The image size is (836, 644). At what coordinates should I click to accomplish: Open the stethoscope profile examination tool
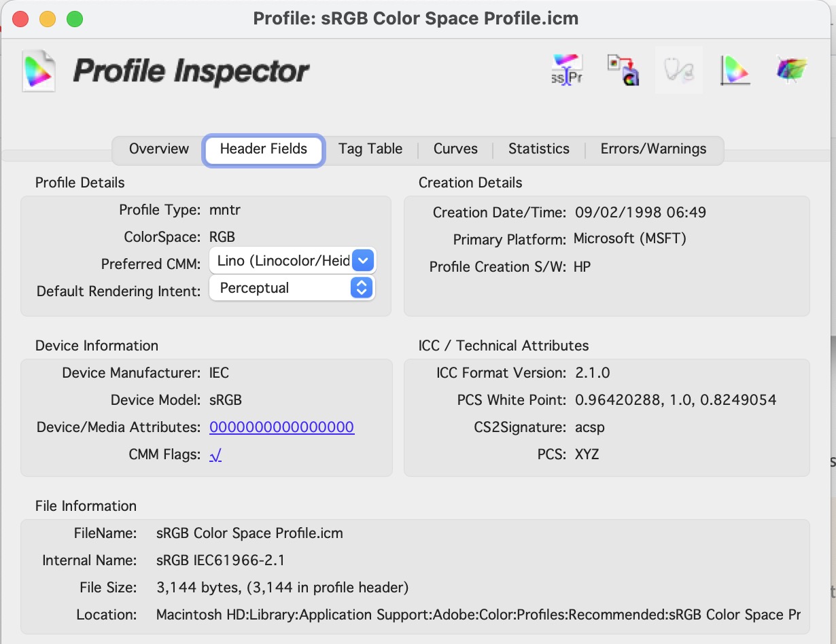679,70
